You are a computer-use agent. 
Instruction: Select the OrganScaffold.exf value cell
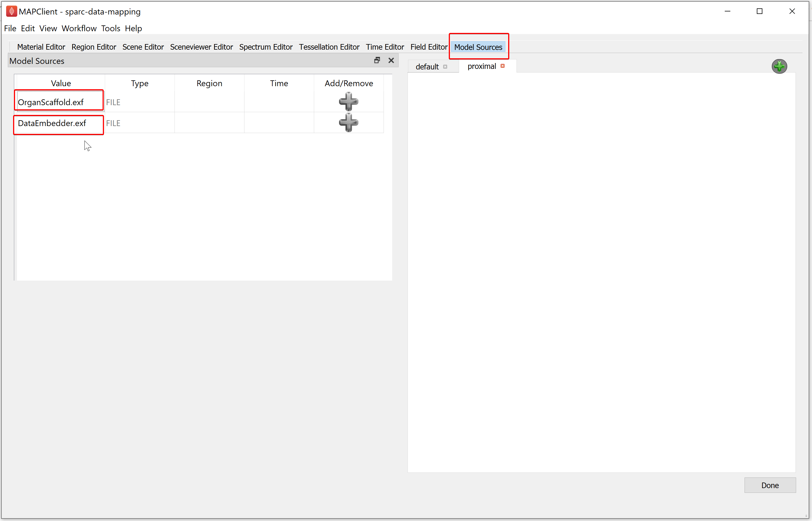click(60, 102)
